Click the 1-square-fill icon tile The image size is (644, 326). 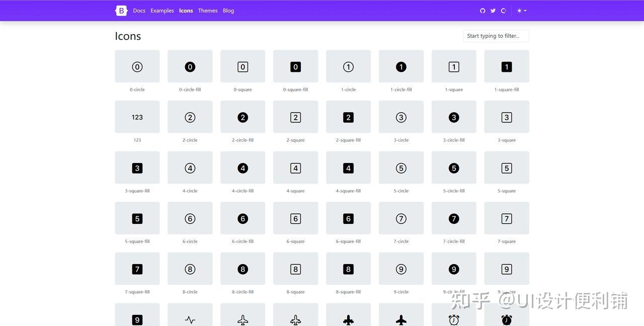tap(507, 66)
